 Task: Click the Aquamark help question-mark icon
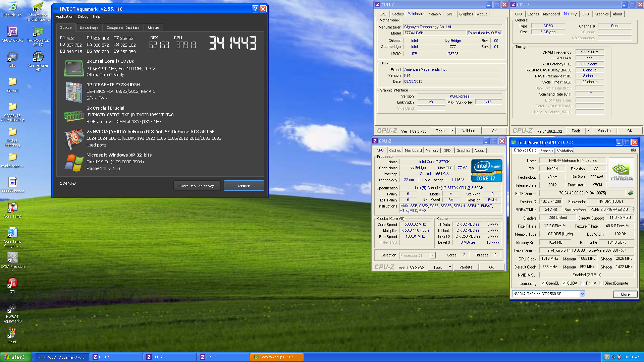pos(255,9)
